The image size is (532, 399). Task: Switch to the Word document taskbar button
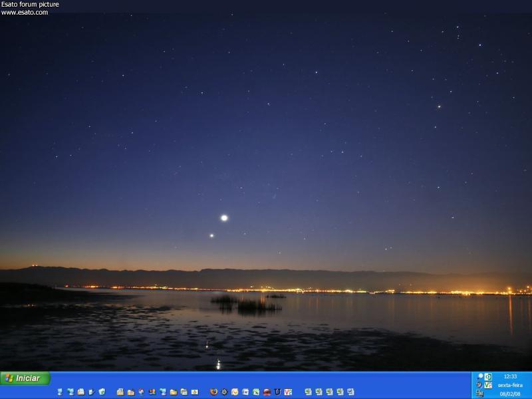coord(350,392)
